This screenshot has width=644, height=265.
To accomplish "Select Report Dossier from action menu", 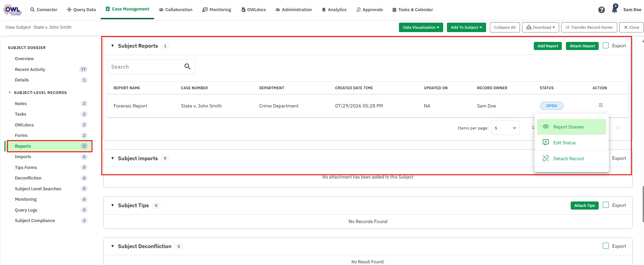I will pos(572,127).
